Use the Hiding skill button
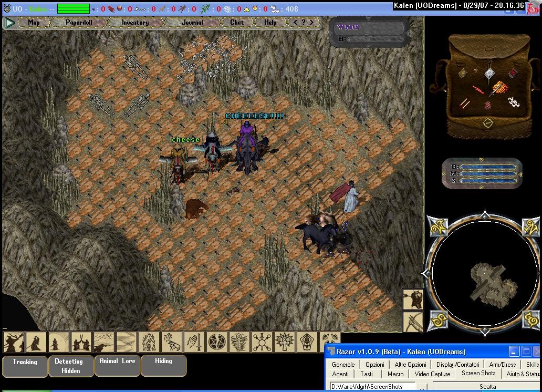 163,365
